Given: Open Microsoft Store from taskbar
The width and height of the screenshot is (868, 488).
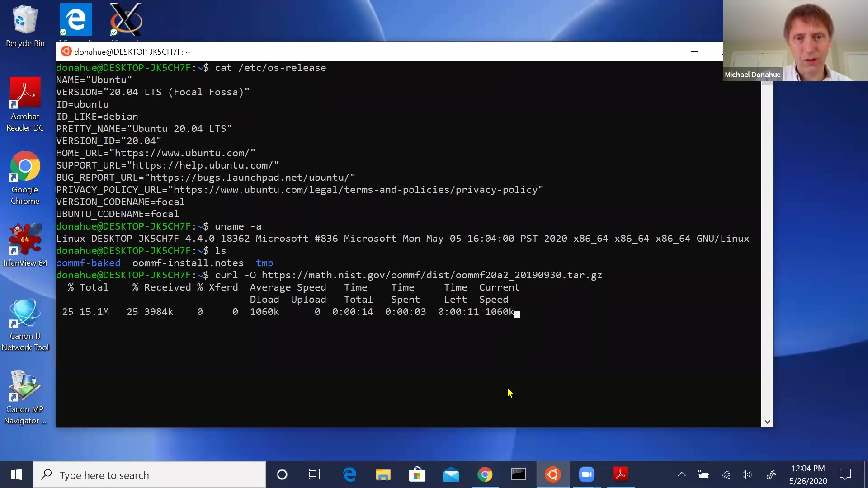Looking at the screenshot, I should pos(417,474).
